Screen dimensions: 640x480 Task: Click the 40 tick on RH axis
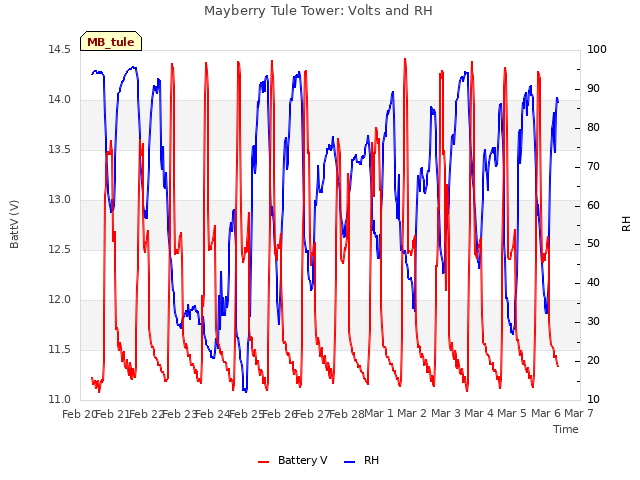tap(593, 282)
